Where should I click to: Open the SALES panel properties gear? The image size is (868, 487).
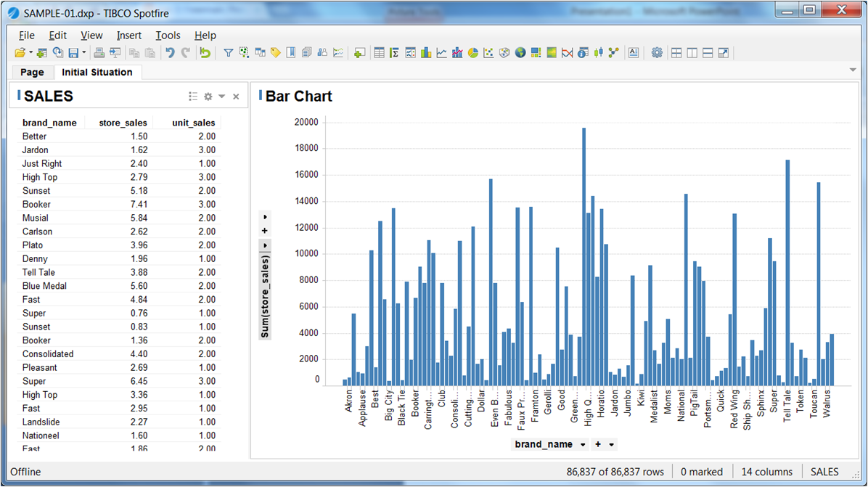pos(208,96)
